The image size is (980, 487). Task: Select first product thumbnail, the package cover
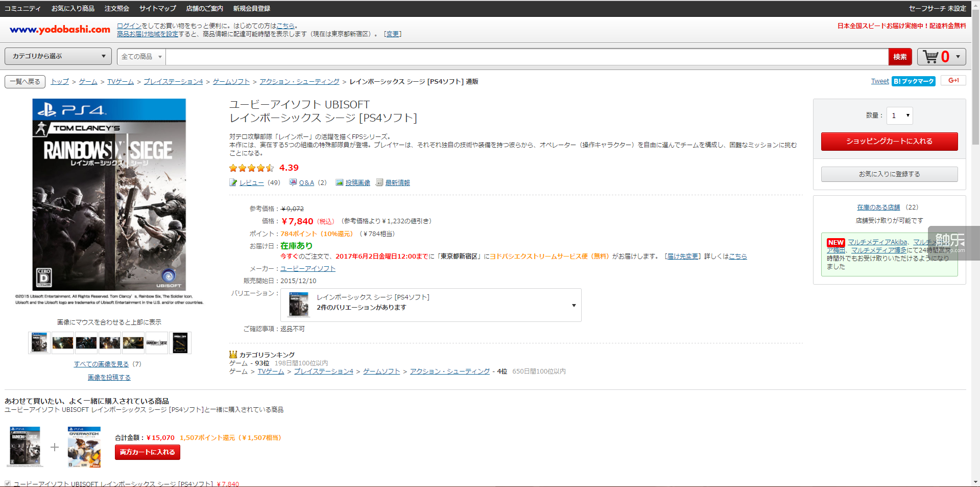pyautogui.click(x=39, y=343)
